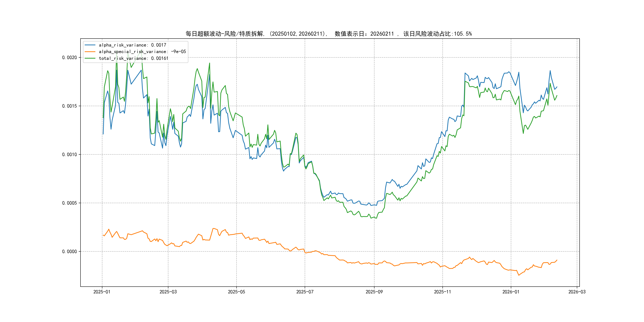Click the 0.0005 y-axis tick label
644x322 pixels.
pyautogui.click(x=70, y=203)
